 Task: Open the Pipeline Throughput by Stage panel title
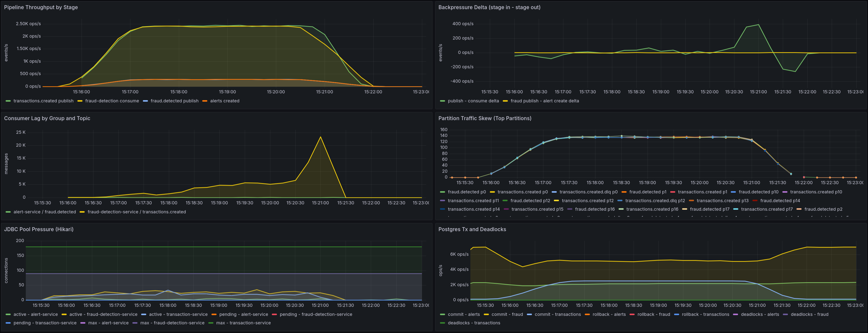click(41, 7)
